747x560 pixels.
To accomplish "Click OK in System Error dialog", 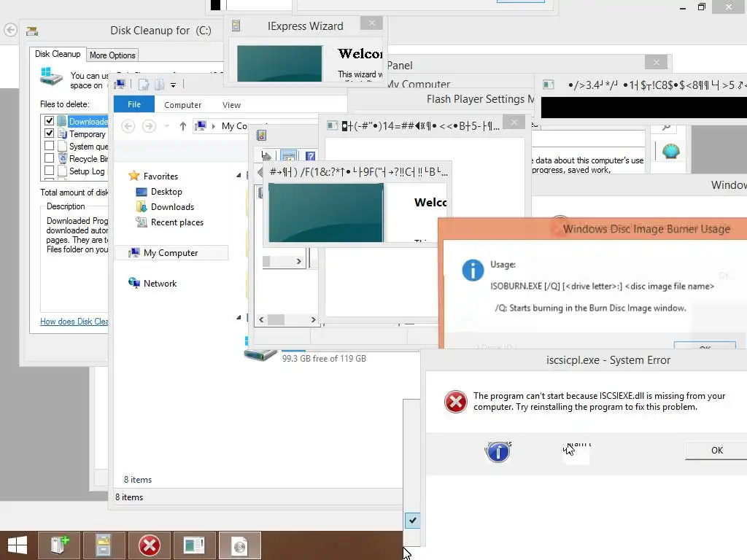I will pyautogui.click(x=716, y=451).
